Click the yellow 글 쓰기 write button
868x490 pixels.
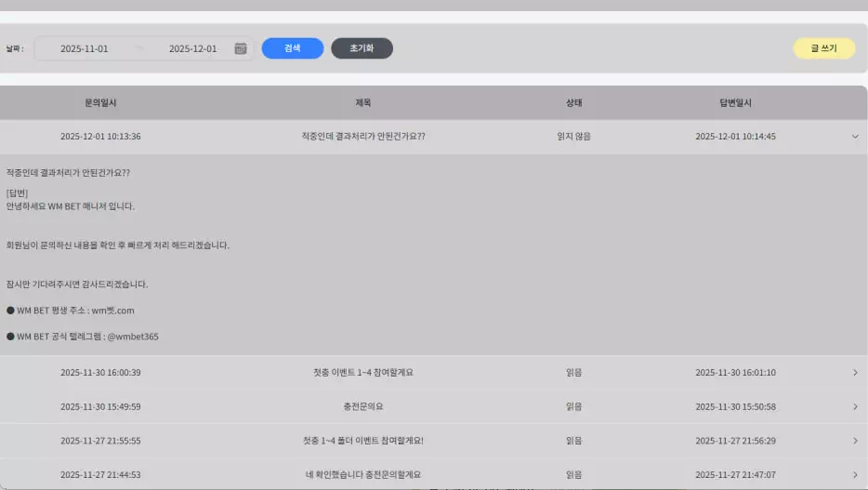tap(823, 48)
